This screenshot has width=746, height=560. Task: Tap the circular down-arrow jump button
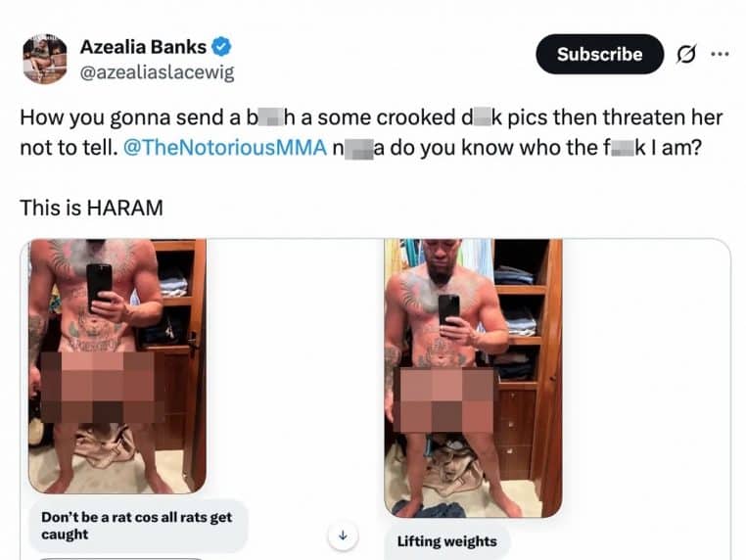point(343,536)
